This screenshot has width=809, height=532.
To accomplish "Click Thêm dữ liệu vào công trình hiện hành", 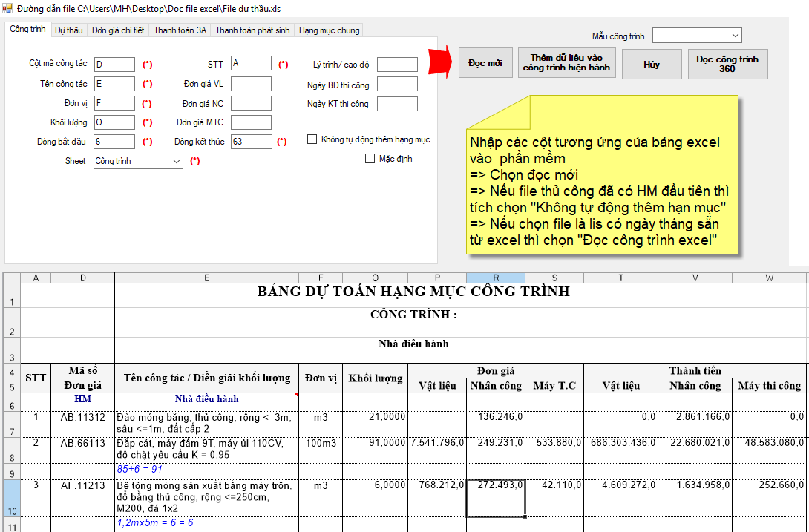I will (x=566, y=63).
